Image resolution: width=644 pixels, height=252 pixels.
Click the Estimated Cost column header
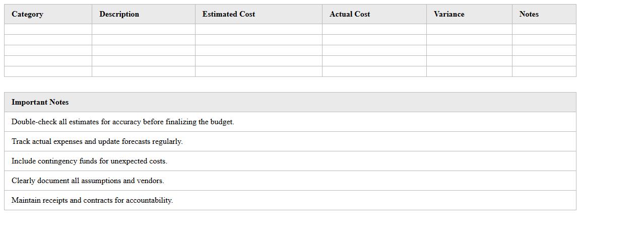click(228, 14)
